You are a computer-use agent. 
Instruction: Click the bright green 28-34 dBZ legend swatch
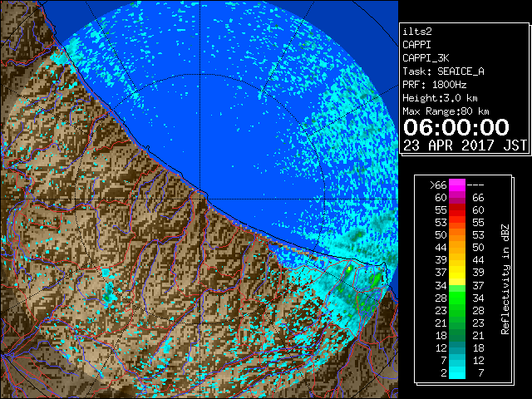coord(457,298)
